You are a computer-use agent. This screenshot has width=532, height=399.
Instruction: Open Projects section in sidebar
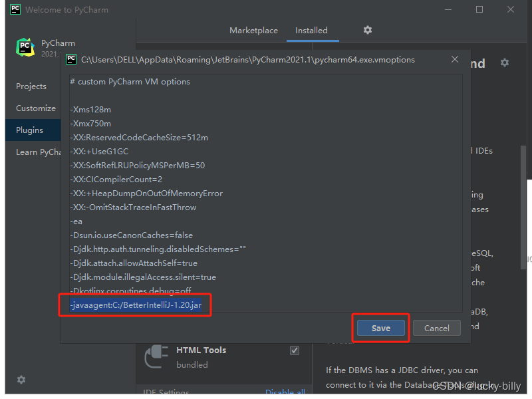pyautogui.click(x=31, y=86)
